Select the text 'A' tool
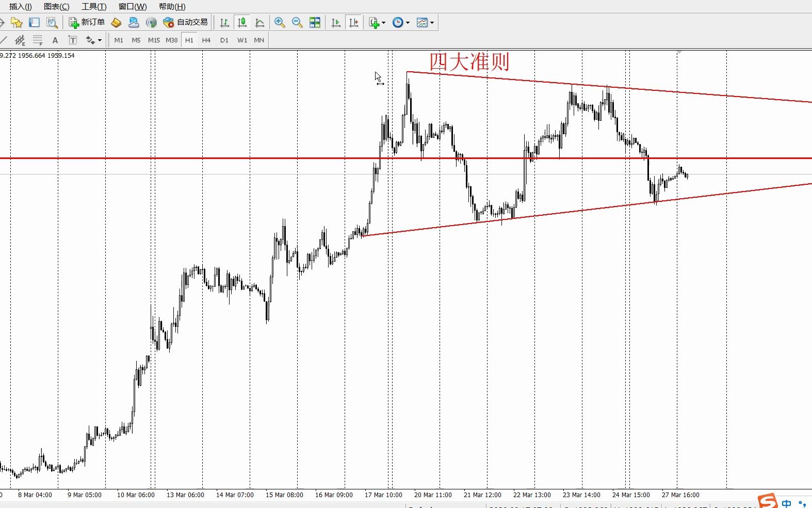812x508 pixels. [55, 40]
